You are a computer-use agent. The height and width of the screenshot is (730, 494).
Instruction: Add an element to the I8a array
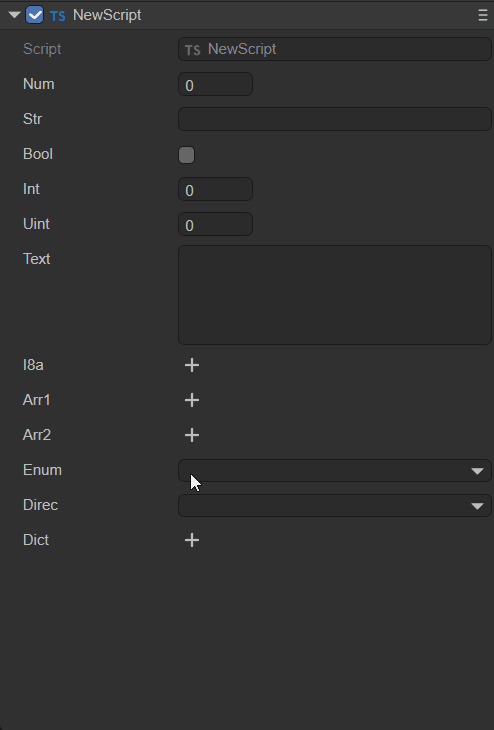pos(192,365)
